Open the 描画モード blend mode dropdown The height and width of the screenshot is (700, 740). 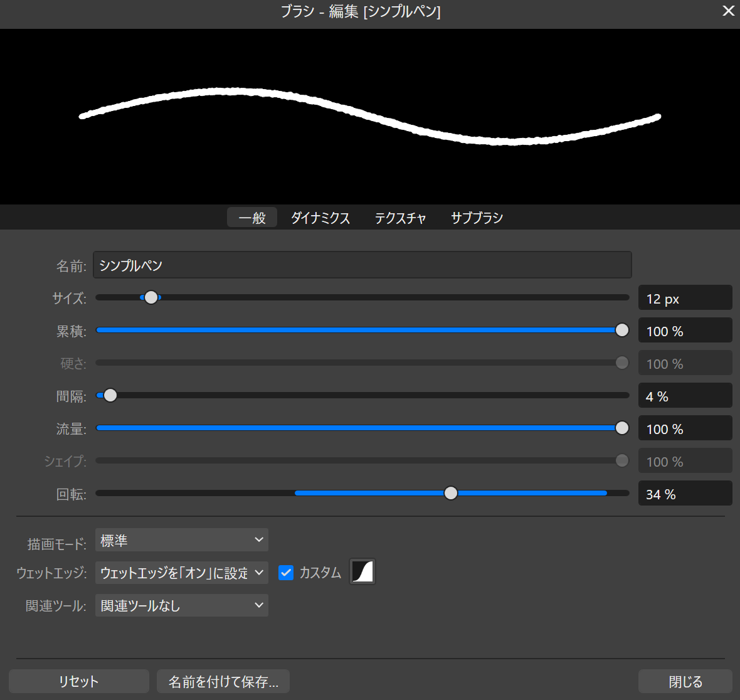pyautogui.click(x=181, y=539)
